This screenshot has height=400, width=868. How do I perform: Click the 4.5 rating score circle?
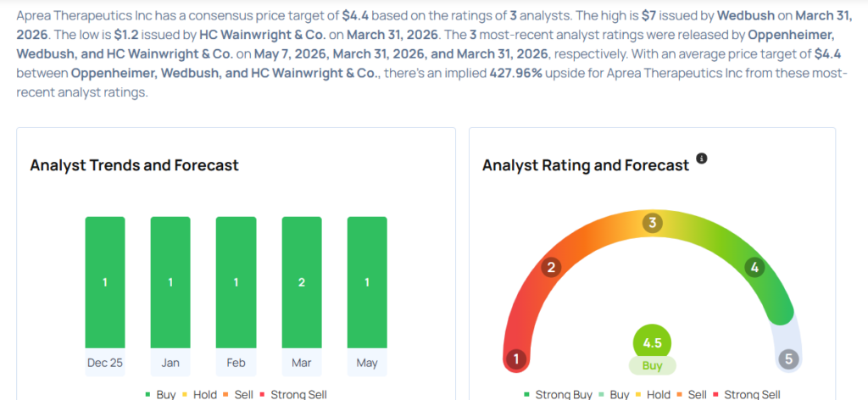pos(652,343)
